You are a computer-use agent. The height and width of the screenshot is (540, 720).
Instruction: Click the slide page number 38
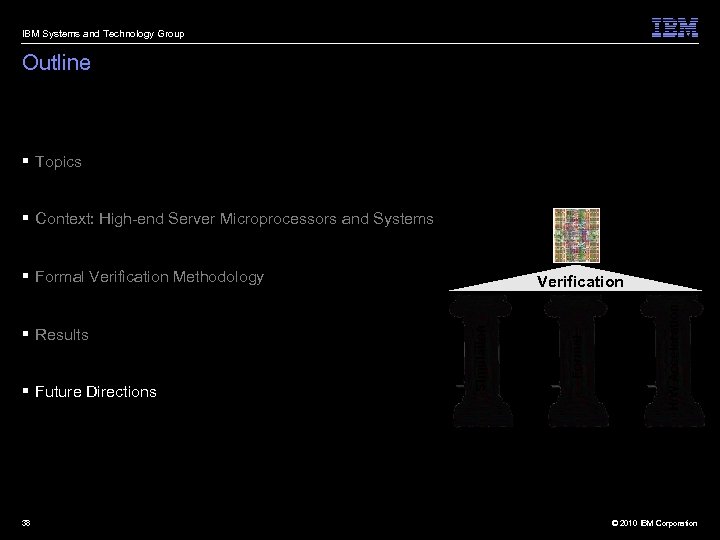(x=26, y=523)
